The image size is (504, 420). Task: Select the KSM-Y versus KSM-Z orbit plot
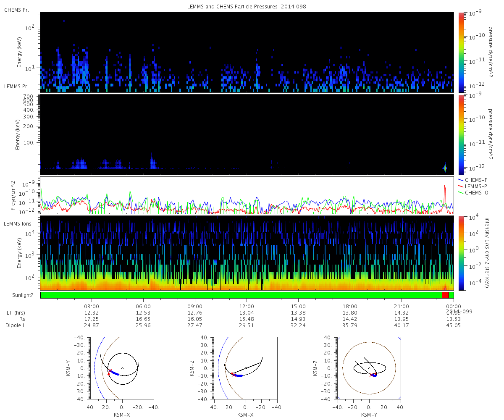pyautogui.click(x=369, y=368)
